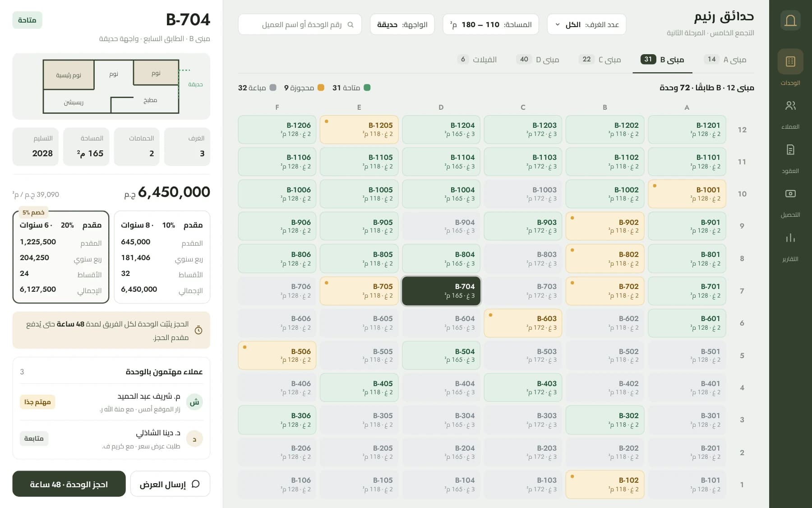812x508 pixels.
Task: Click the gray مباعة legend dot
Action: [273, 88]
